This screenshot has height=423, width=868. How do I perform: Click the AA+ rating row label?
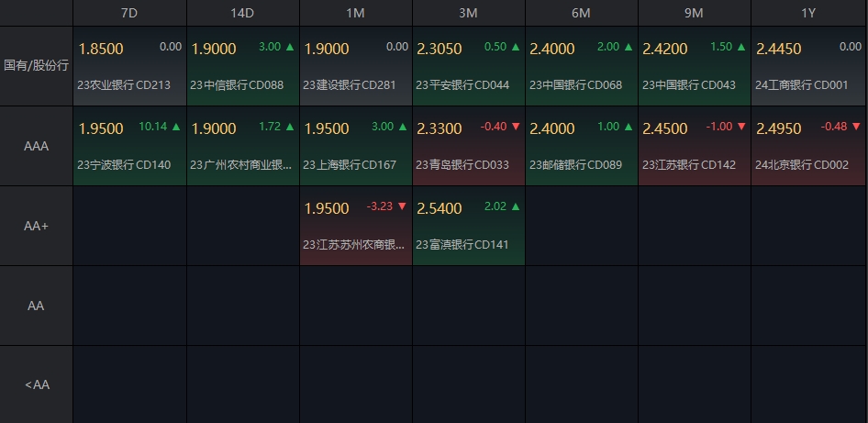pyautogui.click(x=36, y=226)
